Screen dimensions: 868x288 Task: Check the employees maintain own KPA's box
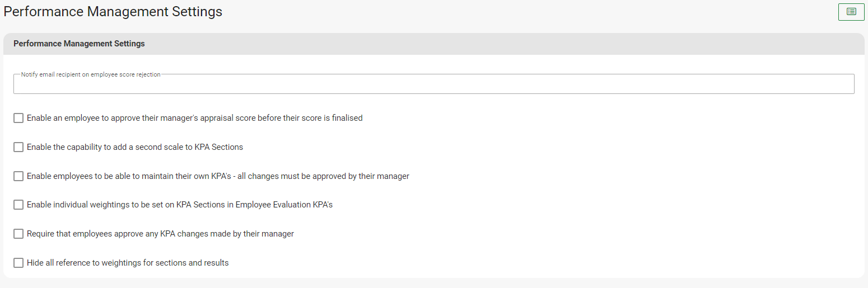(18, 176)
